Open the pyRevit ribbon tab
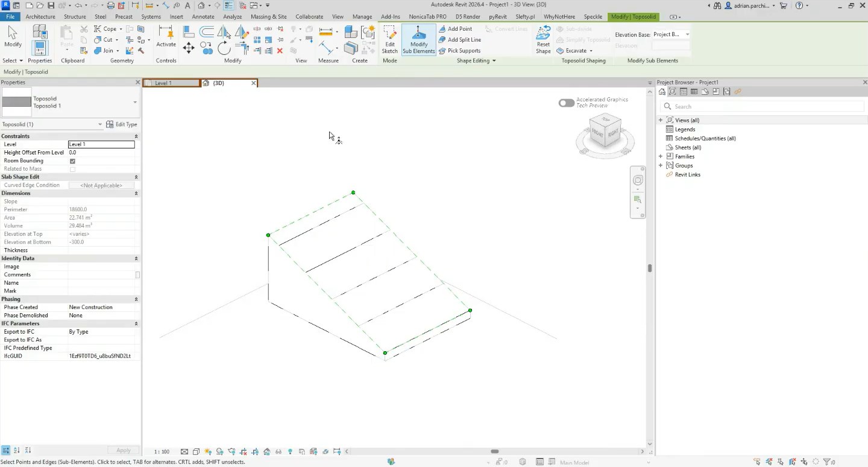The image size is (868, 467). (497, 17)
